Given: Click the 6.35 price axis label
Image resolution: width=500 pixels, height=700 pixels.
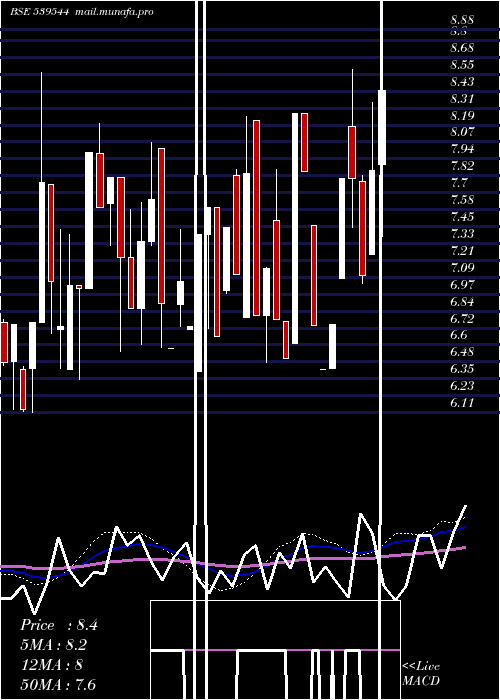Looking at the screenshot, I should (x=462, y=369).
